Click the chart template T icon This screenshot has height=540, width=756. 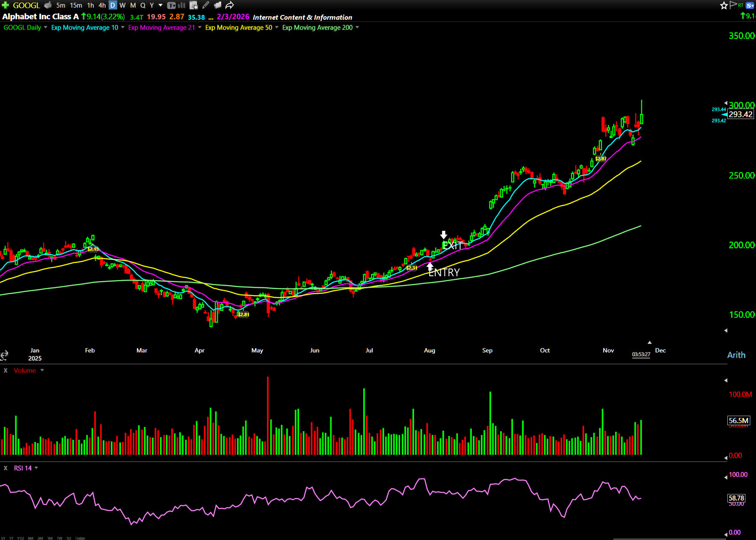pyautogui.click(x=171, y=5)
